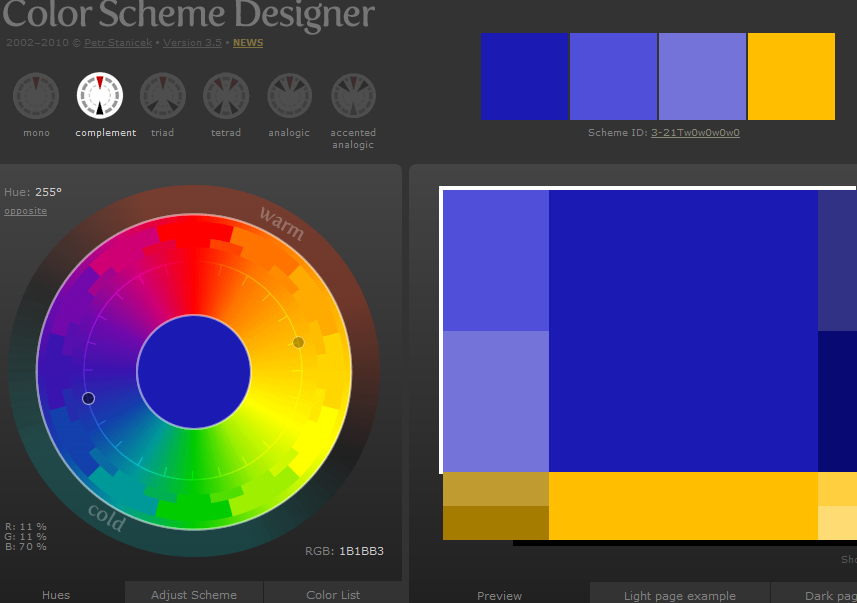
Task: Open the Color List tab
Action: coord(334,594)
